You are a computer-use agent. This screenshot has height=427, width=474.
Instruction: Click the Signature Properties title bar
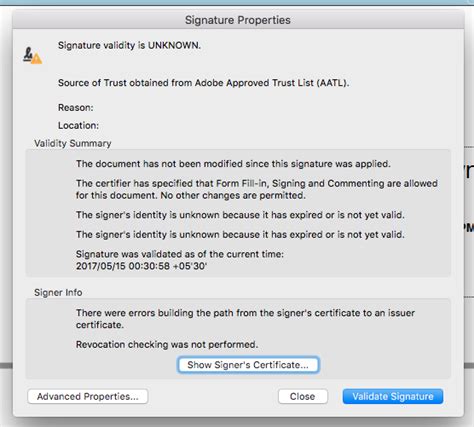pos(238,20)
